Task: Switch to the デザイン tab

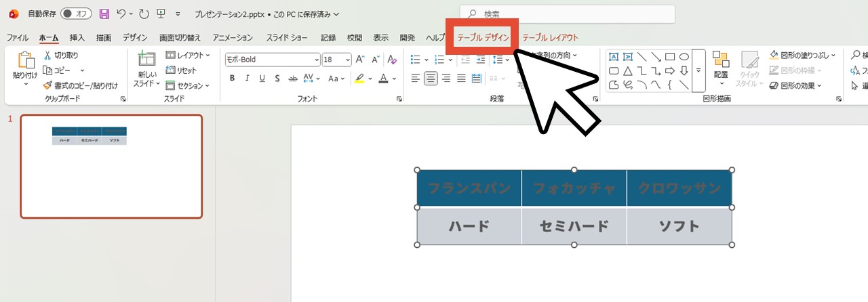Action: [136, 37]
